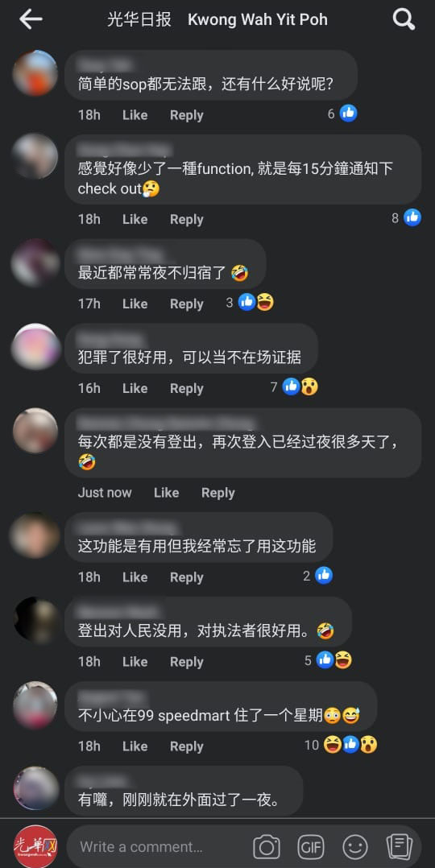This screenshot has height=868, width=435.
Task: Tap the back arrow icon
Action: click(x=31, y=19)
